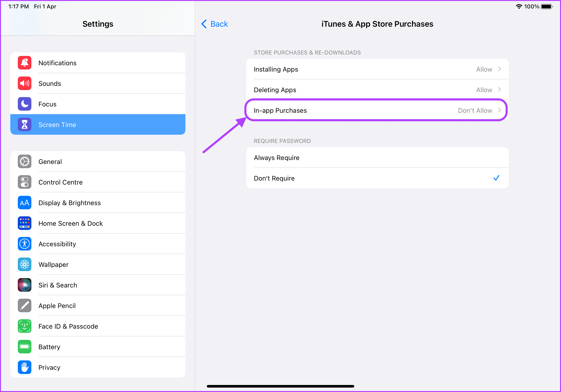Tap the green Battery icon
561x392 pixels.
pyautogui.click(x=24, y=347)
